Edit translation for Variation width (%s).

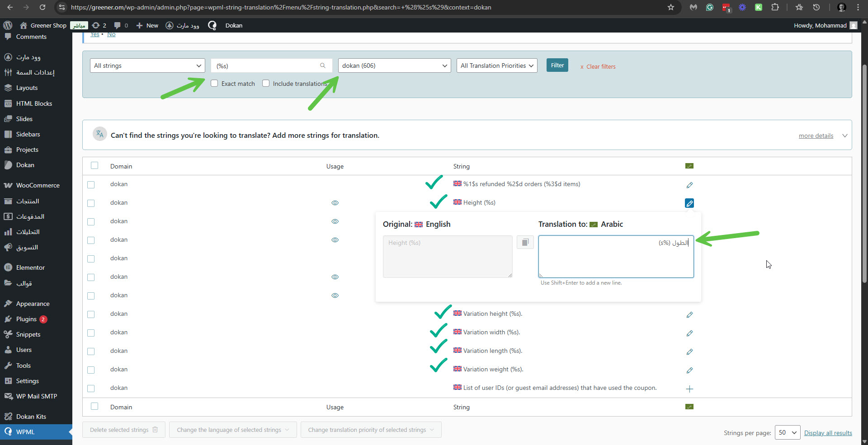(x=689, y=333)
